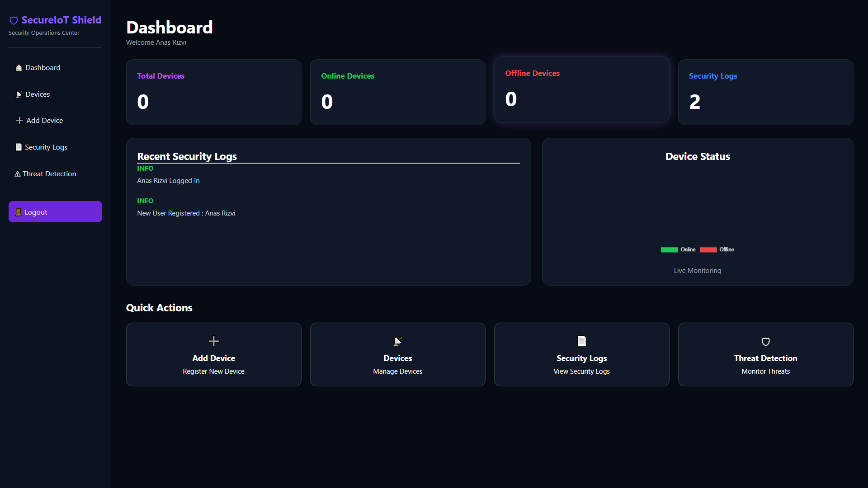Click the INFO tag above 'New User Registered'
The image size is (868, 488).
click(x=145, y=201)
